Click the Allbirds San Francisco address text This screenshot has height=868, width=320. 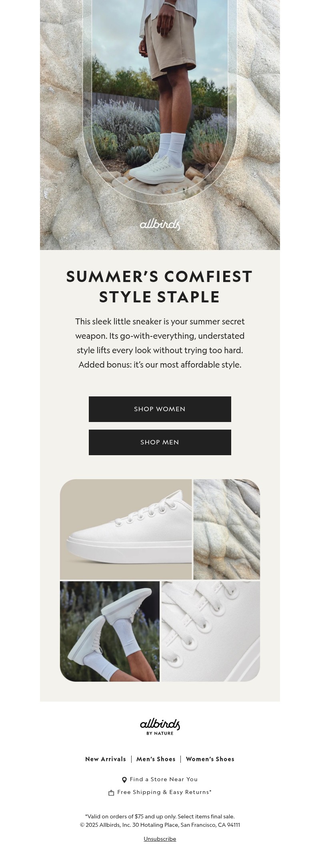160,825
